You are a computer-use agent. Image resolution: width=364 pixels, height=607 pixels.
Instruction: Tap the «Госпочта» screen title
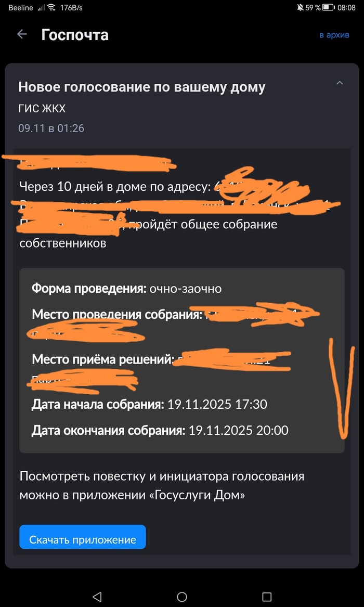click(x=75, y=35)
